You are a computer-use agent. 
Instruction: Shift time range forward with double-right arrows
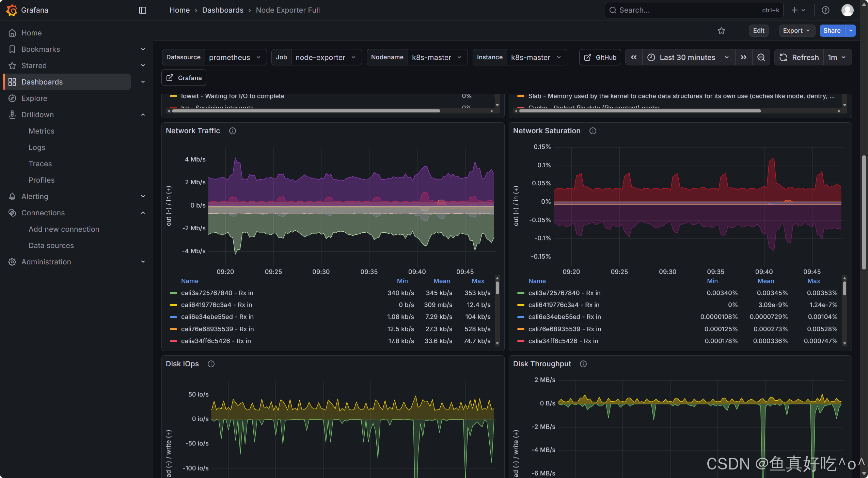(x=744, y=57)
